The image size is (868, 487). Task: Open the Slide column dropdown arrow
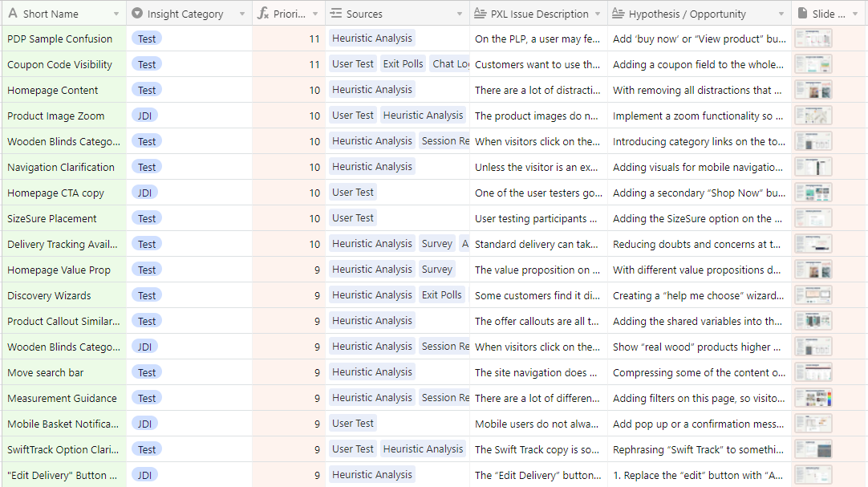pyautogui.click(x=854, y=14)
